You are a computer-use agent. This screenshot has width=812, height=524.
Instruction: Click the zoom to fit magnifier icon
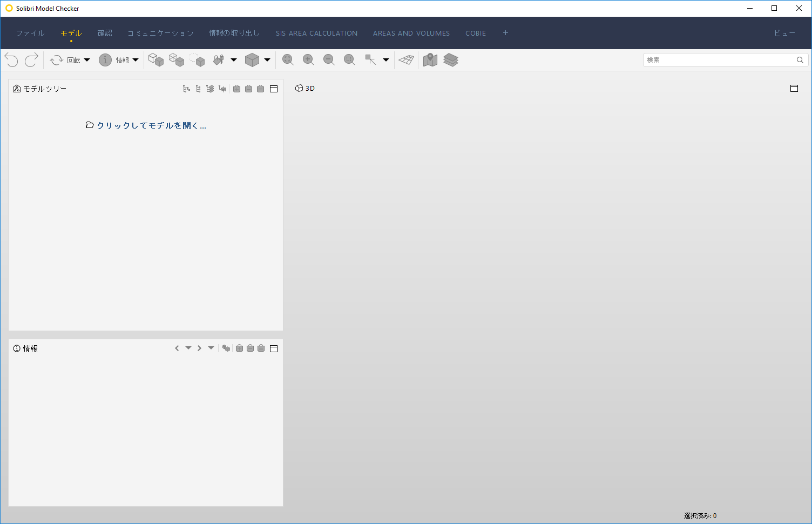(288, 60)
